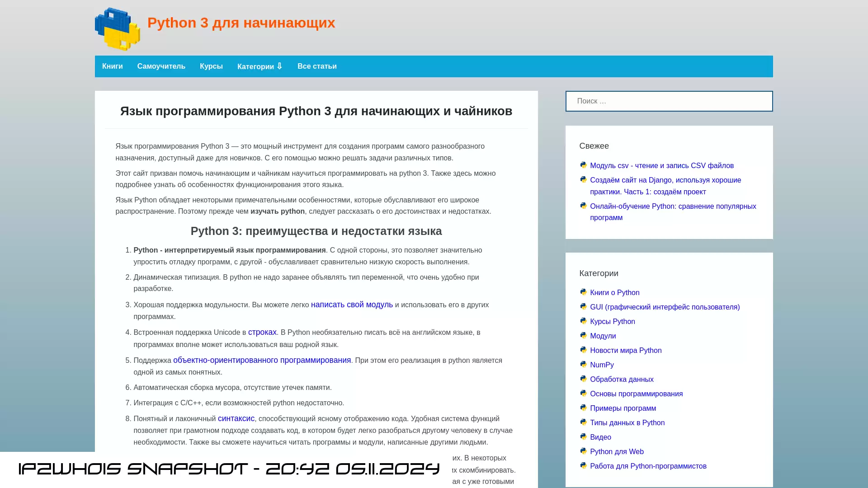Open 'Примеры программ' category

point(623,408)
